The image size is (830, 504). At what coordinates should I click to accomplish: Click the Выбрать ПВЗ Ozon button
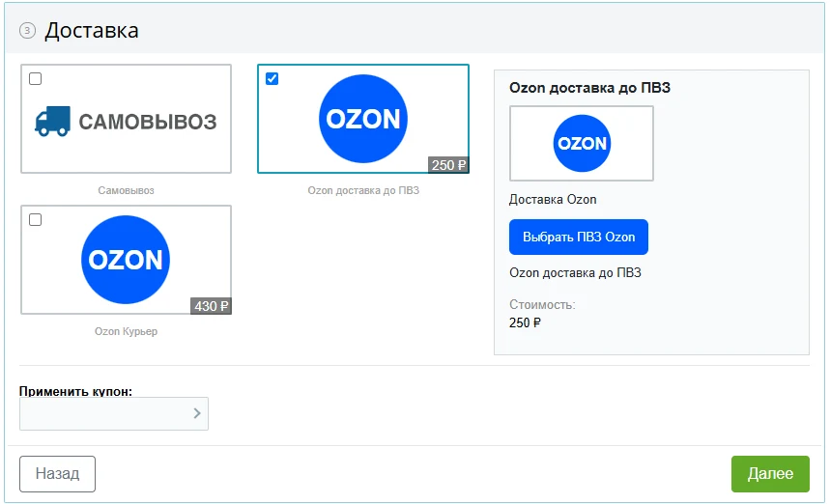[579, 237]
